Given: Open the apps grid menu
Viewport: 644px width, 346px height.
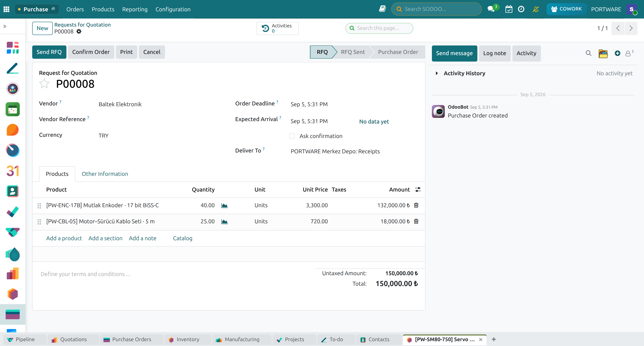Looking at the screenshot, I should pyautogui.click(x=6, y=9).
